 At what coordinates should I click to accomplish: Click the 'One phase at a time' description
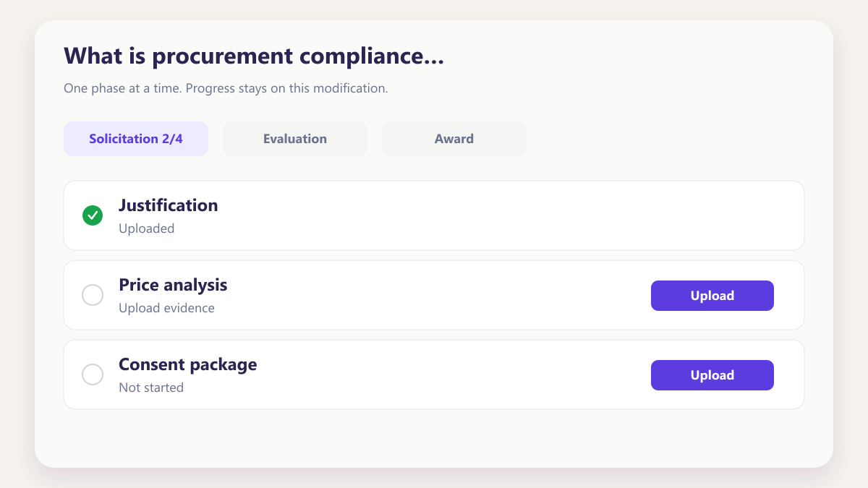[226, 89]
